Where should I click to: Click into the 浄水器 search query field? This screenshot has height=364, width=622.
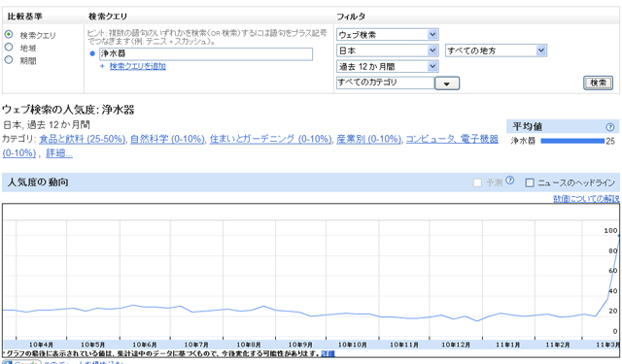tap(206, 53)
